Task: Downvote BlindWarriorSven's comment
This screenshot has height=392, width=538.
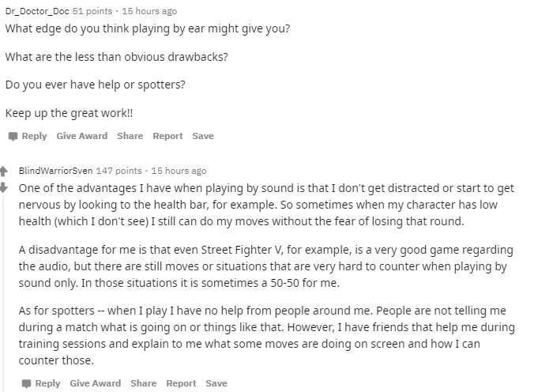Action: point(3,188)
